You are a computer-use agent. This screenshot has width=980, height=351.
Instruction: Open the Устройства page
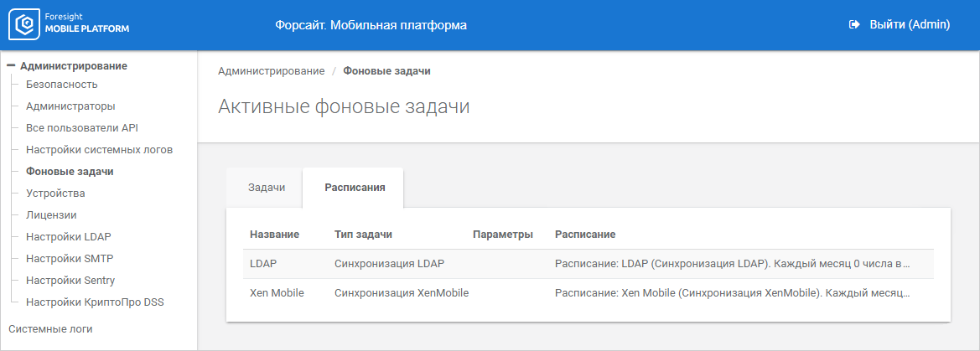(55, 194)
